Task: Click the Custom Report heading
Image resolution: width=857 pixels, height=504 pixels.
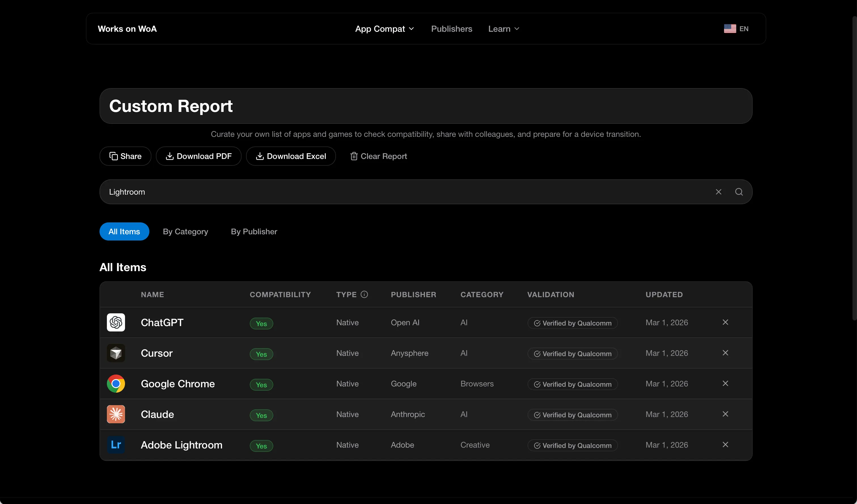Action: [171, 106]
